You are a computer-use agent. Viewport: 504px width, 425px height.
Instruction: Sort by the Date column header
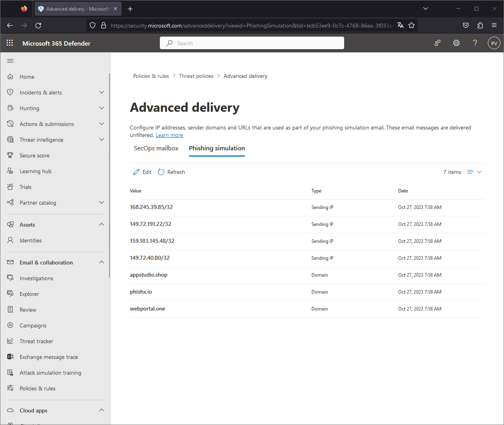click(x=403, y=191)
